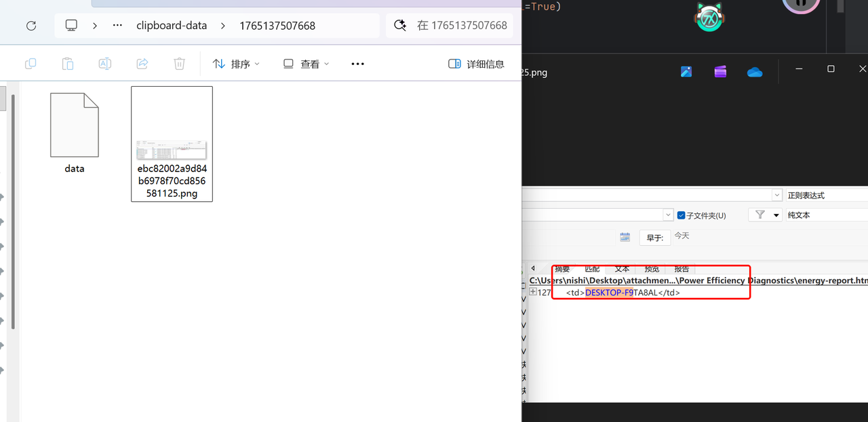The width and height of the screenshot is (868, 422).
Task: Click the 早于: button
Action: click(654, 238)
